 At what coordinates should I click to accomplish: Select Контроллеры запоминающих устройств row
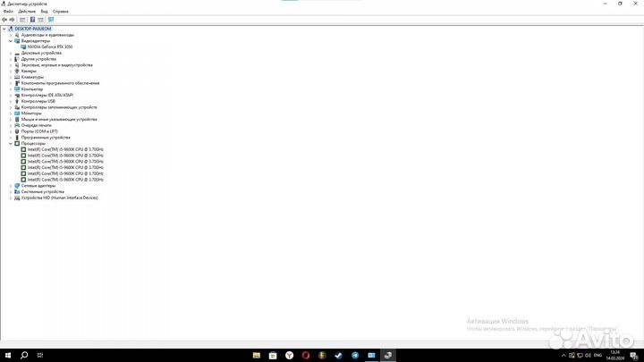[59, 107]
